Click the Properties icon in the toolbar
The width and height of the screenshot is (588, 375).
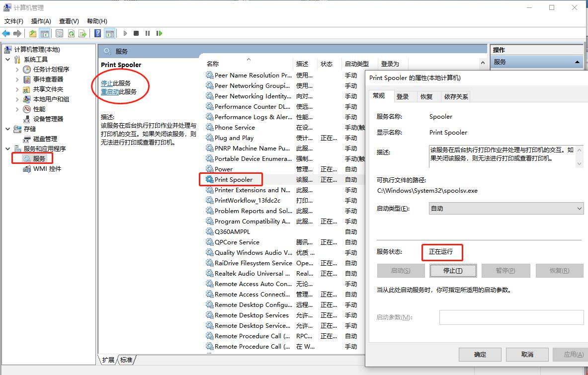click(60, 33)
